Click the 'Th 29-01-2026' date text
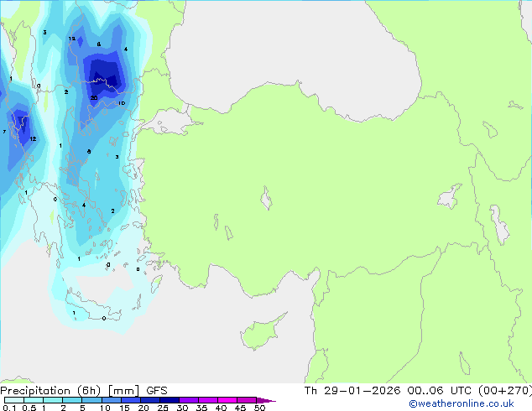The width and height of the screenshot is (532, 411). 352,391
